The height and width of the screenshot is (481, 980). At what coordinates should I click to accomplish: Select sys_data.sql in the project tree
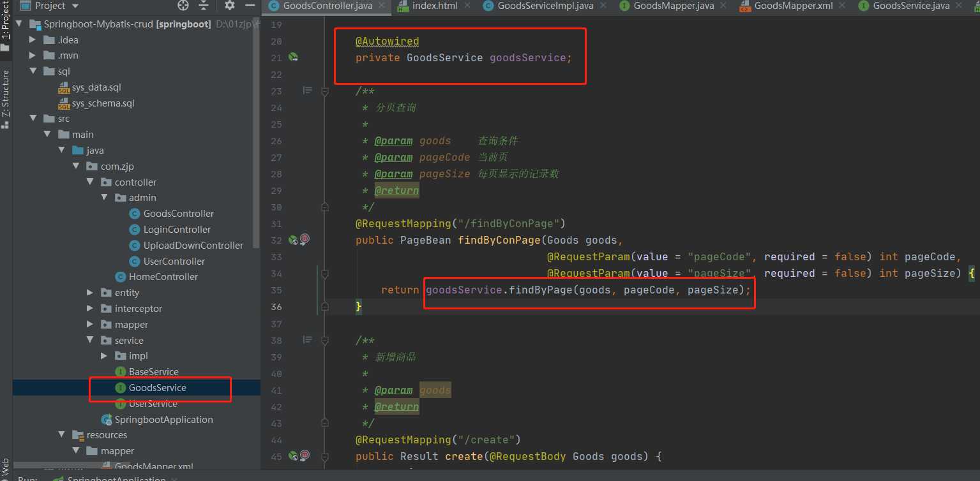(x=96, y=87)
